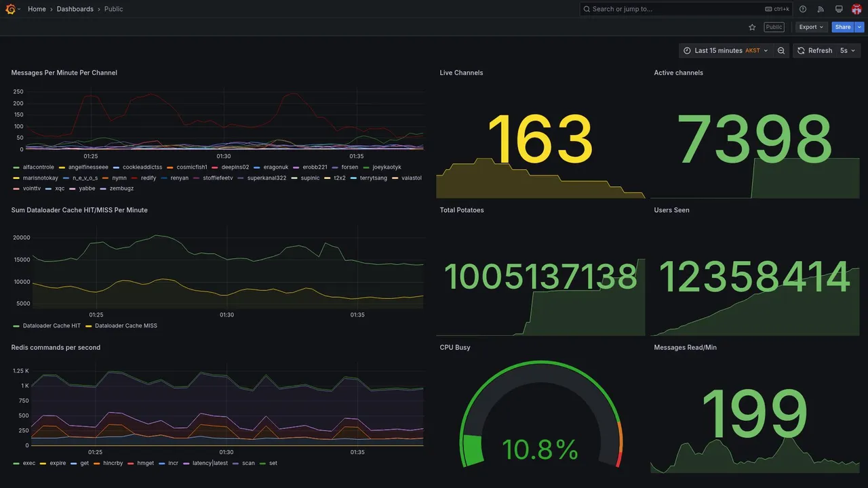Go to Home breadcrumb
868x488 pixels.
coord(37,9)
